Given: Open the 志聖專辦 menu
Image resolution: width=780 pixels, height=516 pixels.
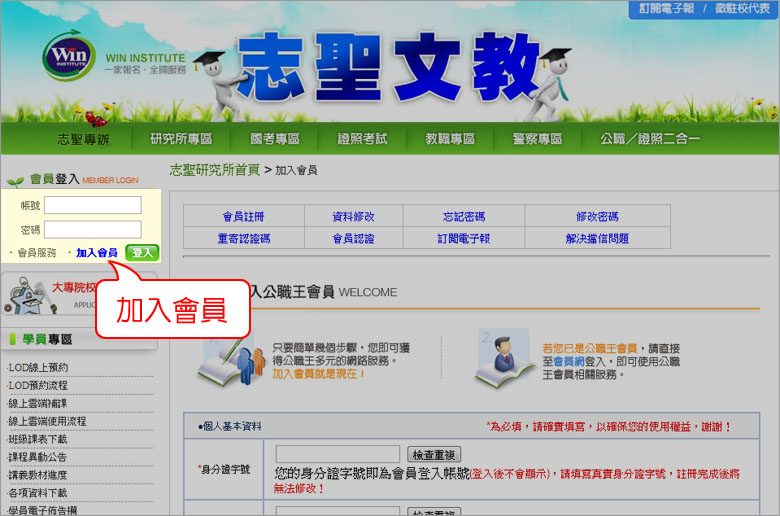Looking at the screenshot, I should (83, 139).
